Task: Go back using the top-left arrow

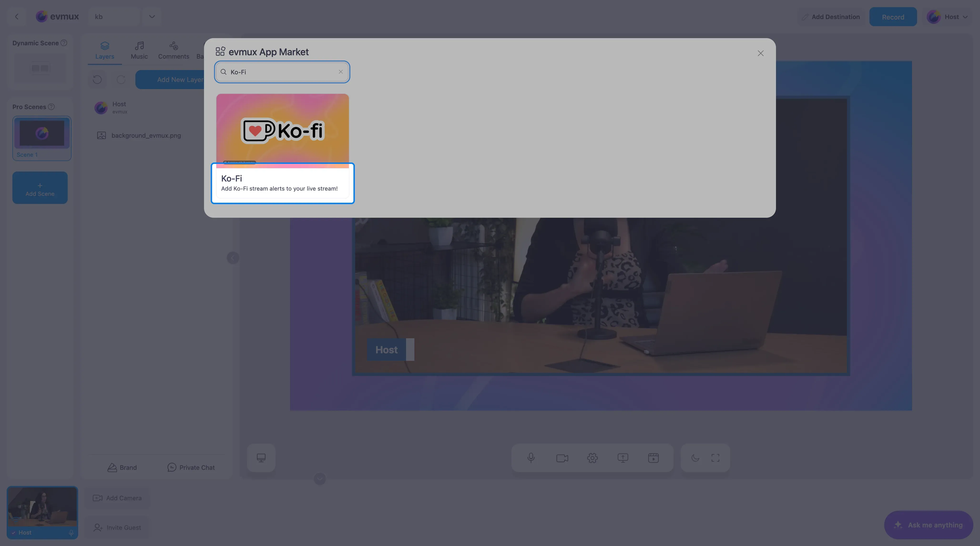Action: click(x=17, y=17)
